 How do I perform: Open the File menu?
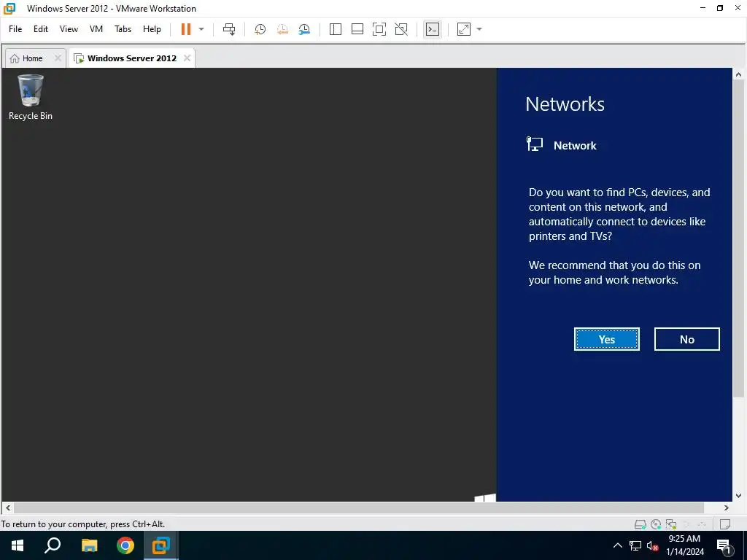tap(15, 29)
